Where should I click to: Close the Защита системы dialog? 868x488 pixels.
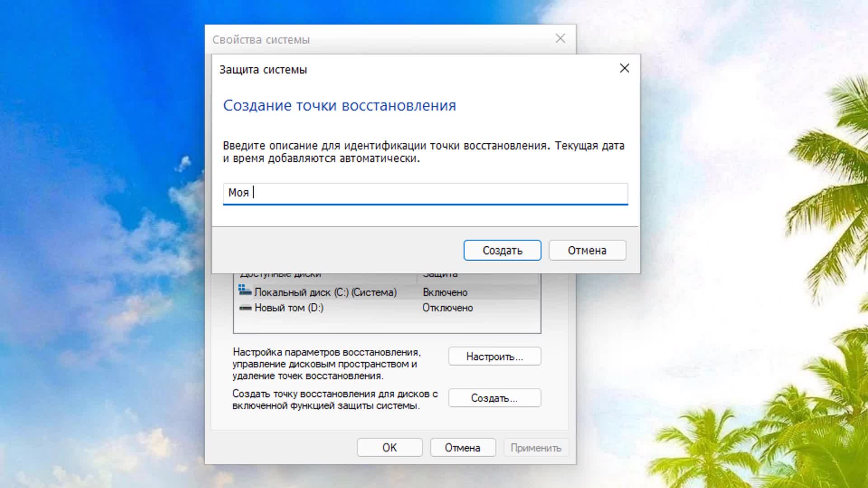[x=624, y=68]
